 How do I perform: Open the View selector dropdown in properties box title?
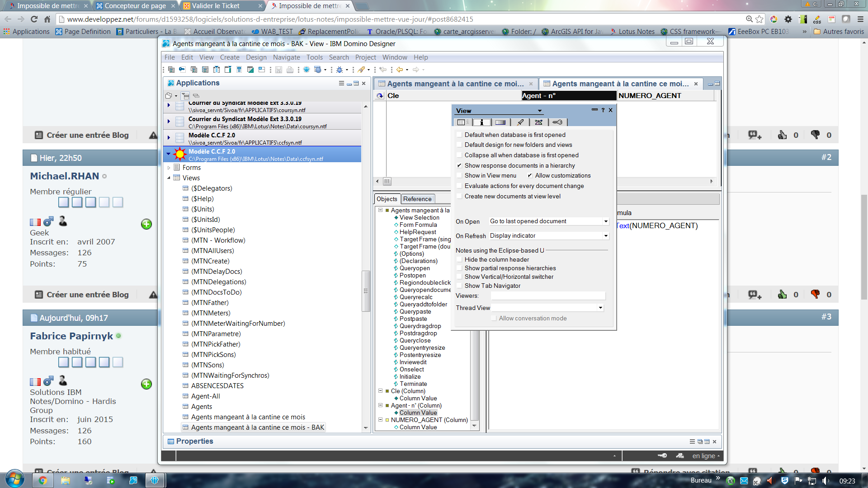click(x=539, y=111)
